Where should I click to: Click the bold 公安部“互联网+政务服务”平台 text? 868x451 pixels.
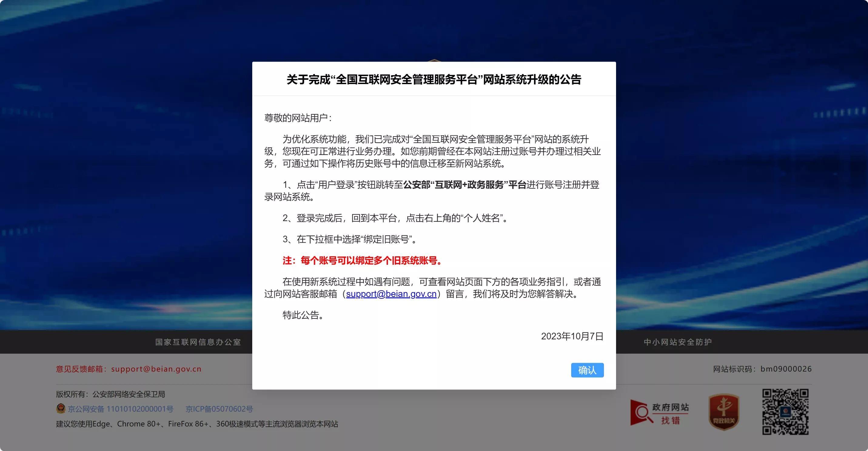tap(465, 185)
